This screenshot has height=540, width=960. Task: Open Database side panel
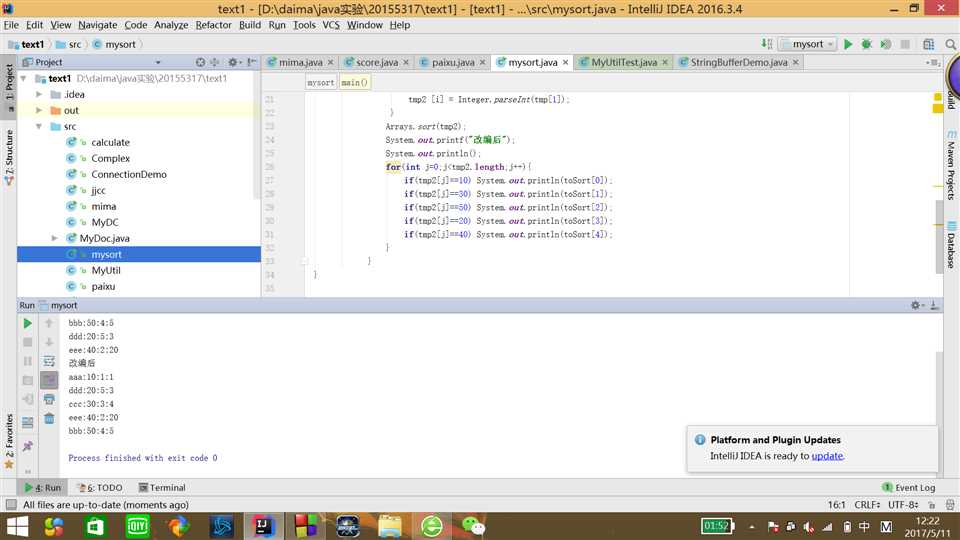pyautogui.click(x=951, y=245)
